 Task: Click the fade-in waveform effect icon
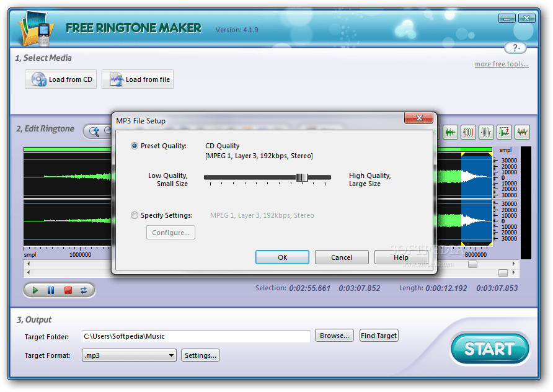tap(451, 131)
